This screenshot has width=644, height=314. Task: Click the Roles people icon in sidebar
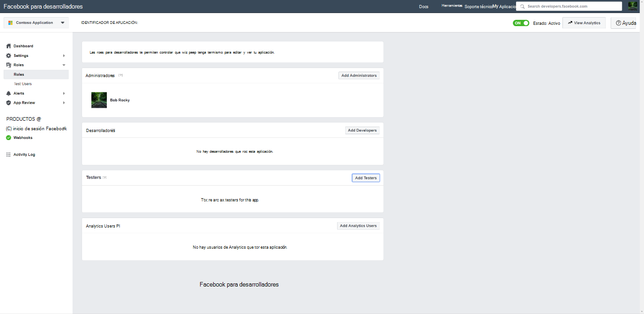tap(9, 65)
